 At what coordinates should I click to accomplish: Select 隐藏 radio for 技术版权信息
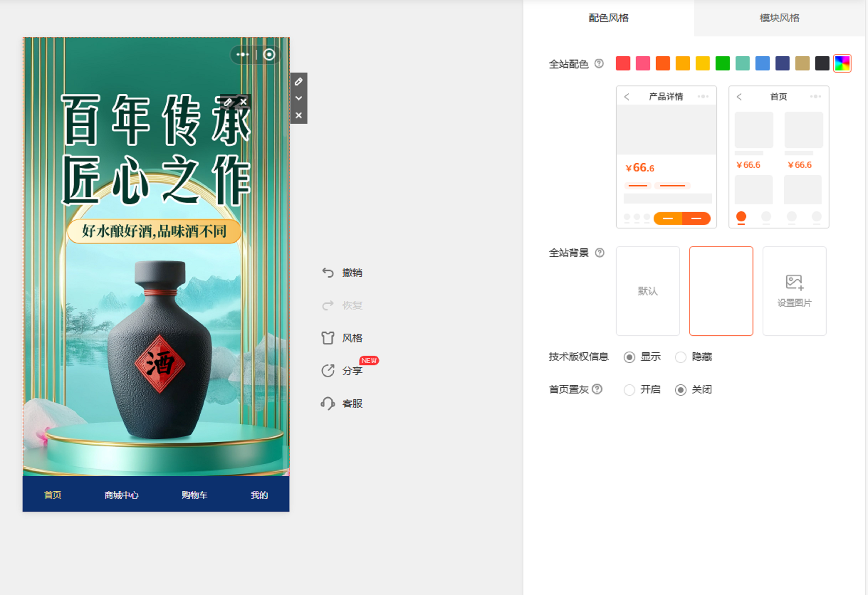tap(681, 357)
